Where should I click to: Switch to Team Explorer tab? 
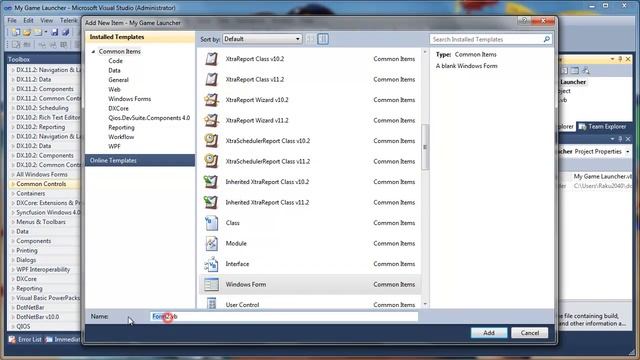point(603,127)
